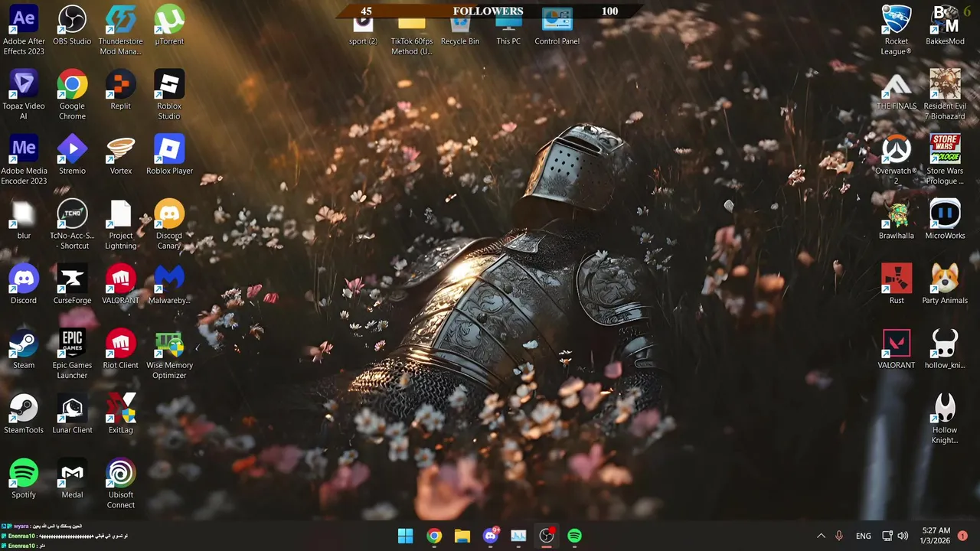
Task: Open the notification center badge
Action: tap(962, 536)
